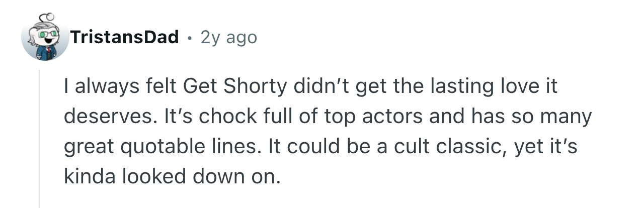The image size is (644, 208).
Task: Collapse the thread using the vertical line
Action: tap(40, 141)
